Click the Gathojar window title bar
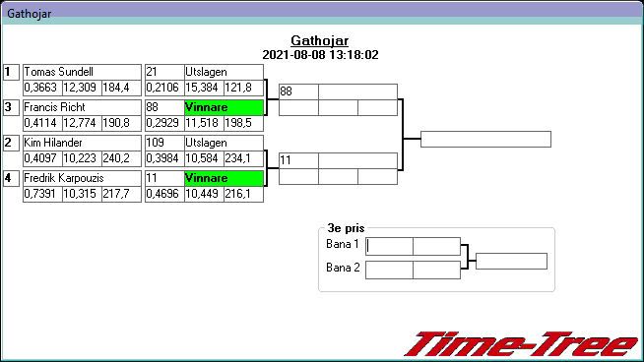644x362 pixels. (322, 13)
